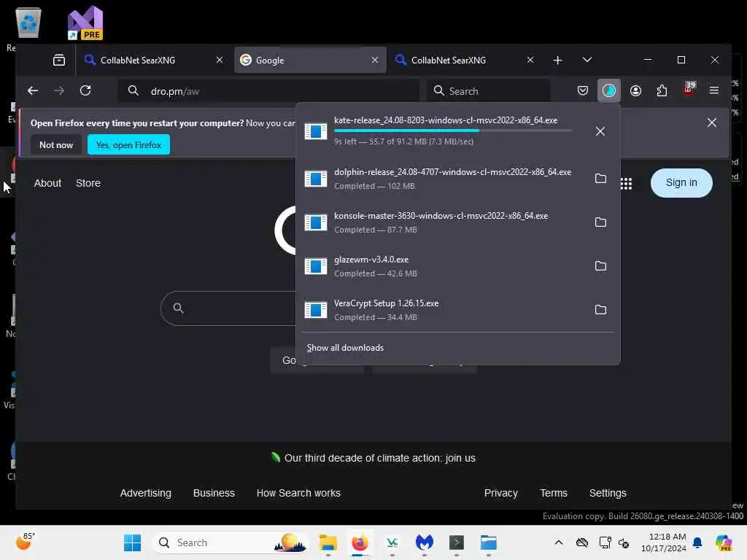Image resolution: width=747 pixels, height=560 pixels.
Task: Open the dolphin-release download entry
Action: (443, 179)
